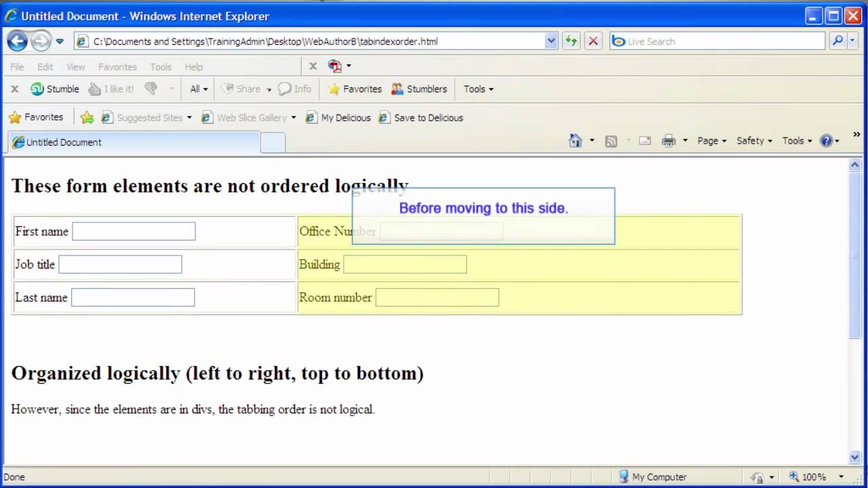Open a new tab with the blank tab button
The image size is (868, 488).
click(273, 142)
